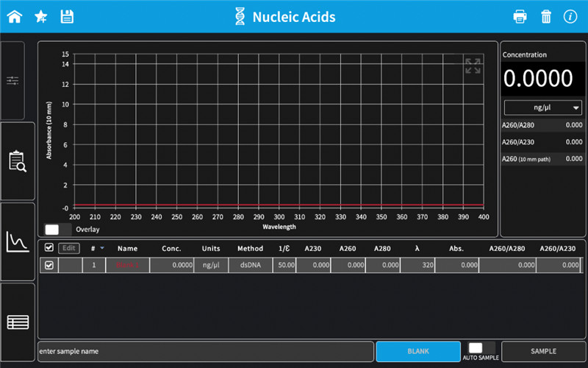
Task: Sort by # column arrow
Action: [x=102, y=248]
